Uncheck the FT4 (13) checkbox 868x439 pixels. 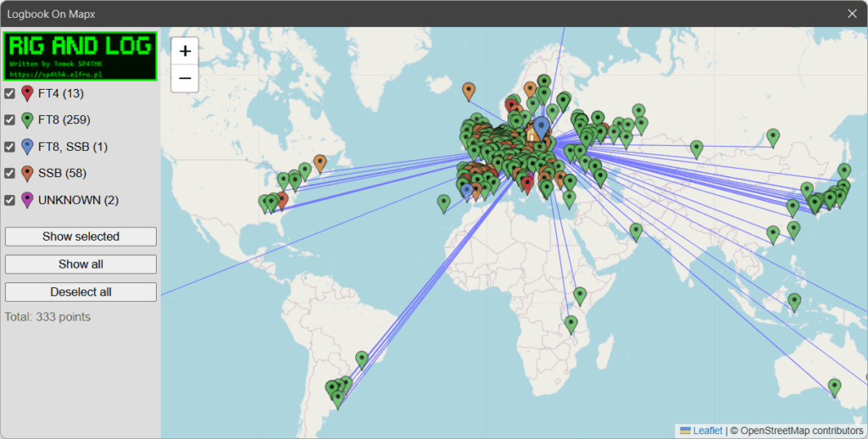[x=10, y=93]
